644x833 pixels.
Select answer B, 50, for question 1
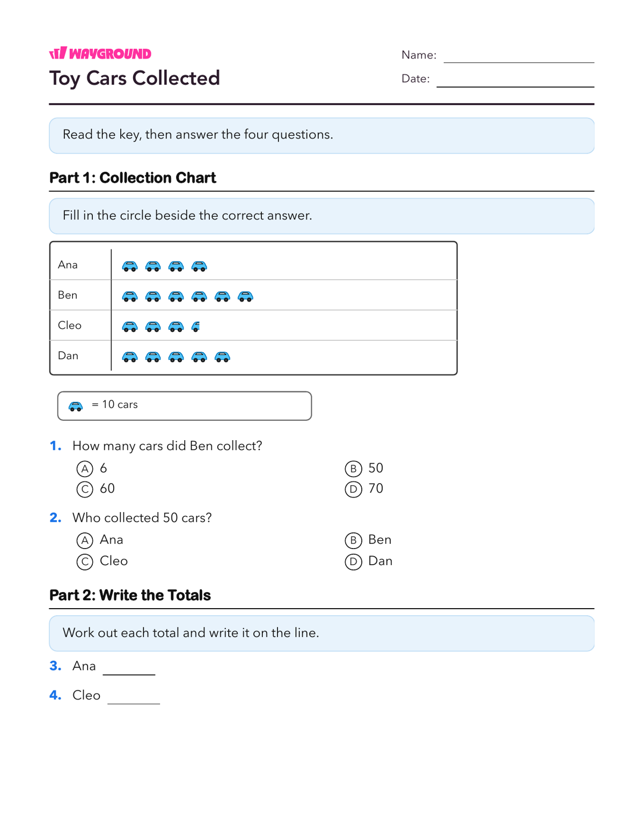point(353,469)
